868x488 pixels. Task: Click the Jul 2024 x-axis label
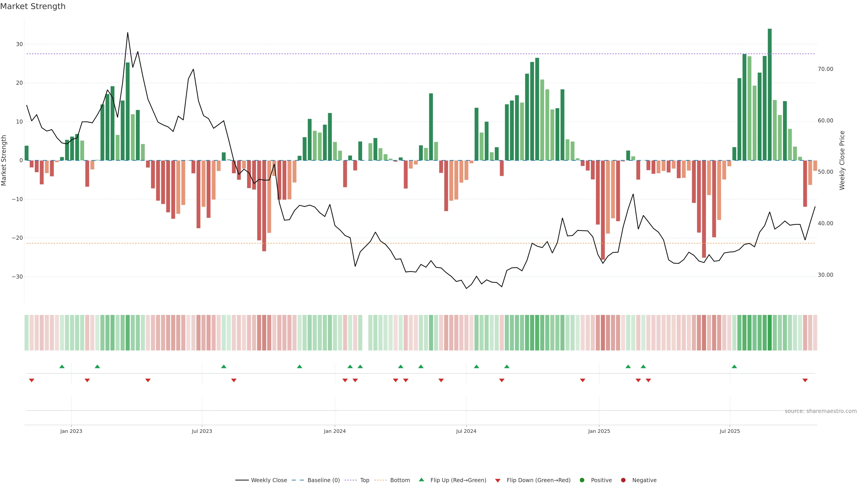click(466, 431)
